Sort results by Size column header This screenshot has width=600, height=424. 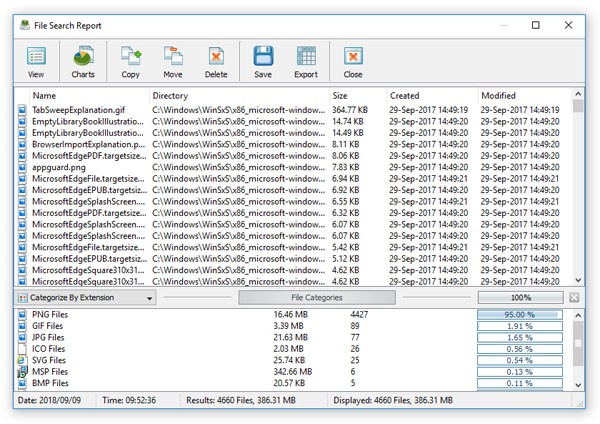[x=355, y=96]
